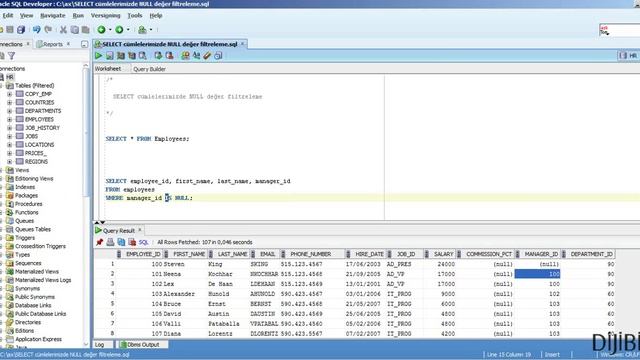640x360 pixels.
Task: Switch to the Reports panel tab
Action: point(53,44)
